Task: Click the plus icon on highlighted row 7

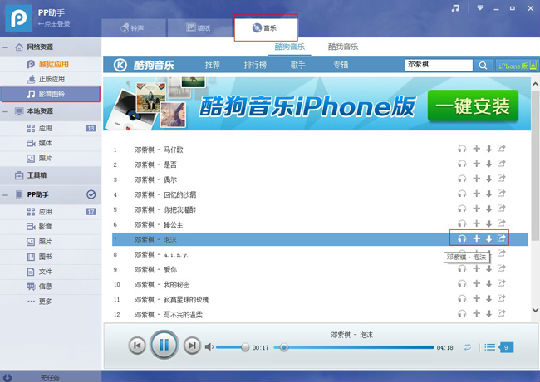Action: [477, 238]
